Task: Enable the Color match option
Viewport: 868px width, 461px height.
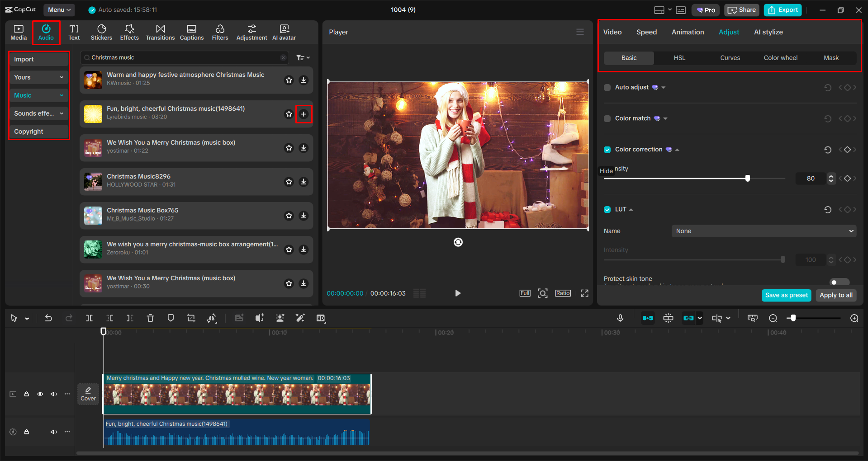Action: coord(607,118)
